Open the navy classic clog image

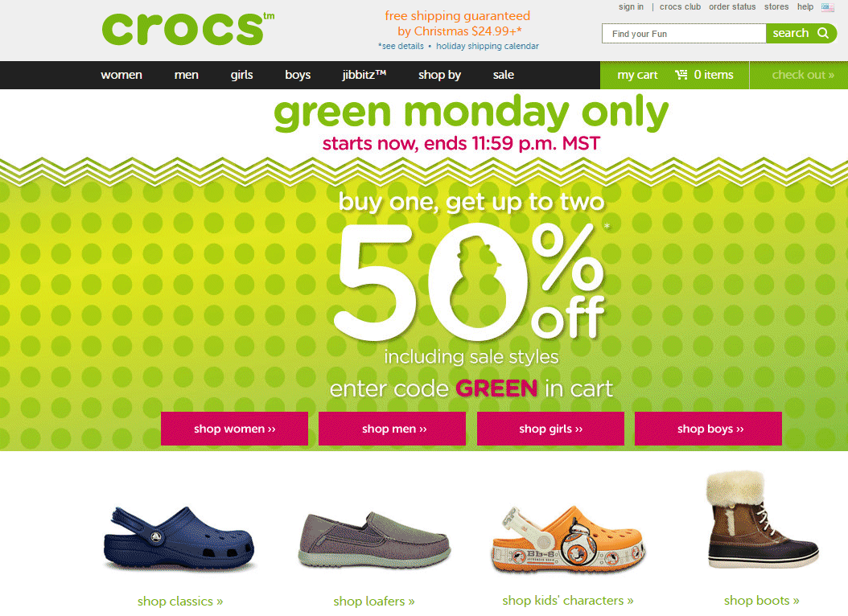179,538
